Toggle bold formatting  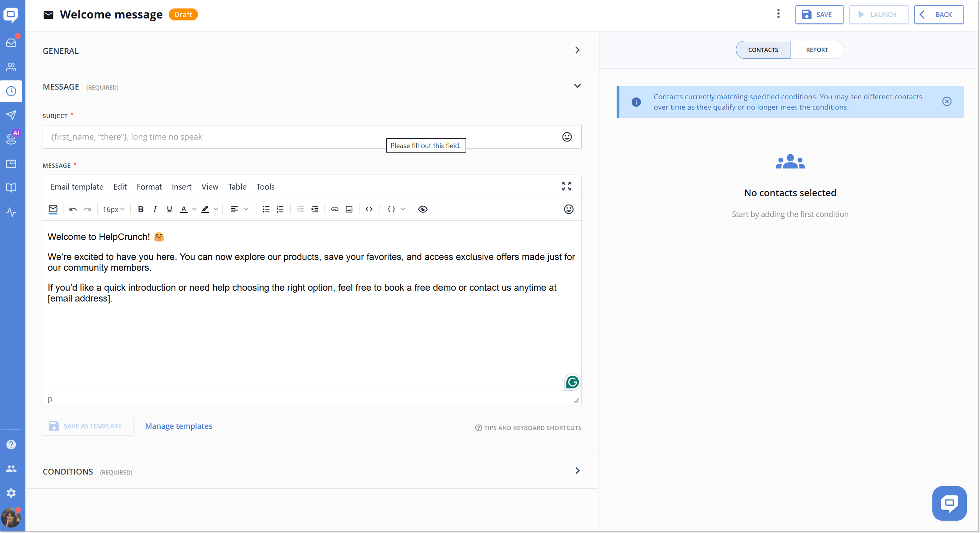pyautogui.click(x=141, y=209)
